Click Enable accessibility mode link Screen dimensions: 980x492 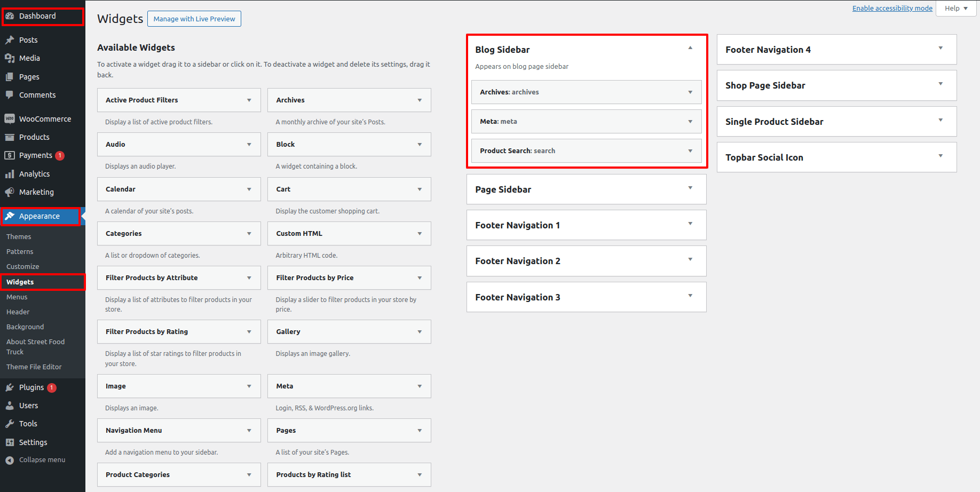(892, 9)
